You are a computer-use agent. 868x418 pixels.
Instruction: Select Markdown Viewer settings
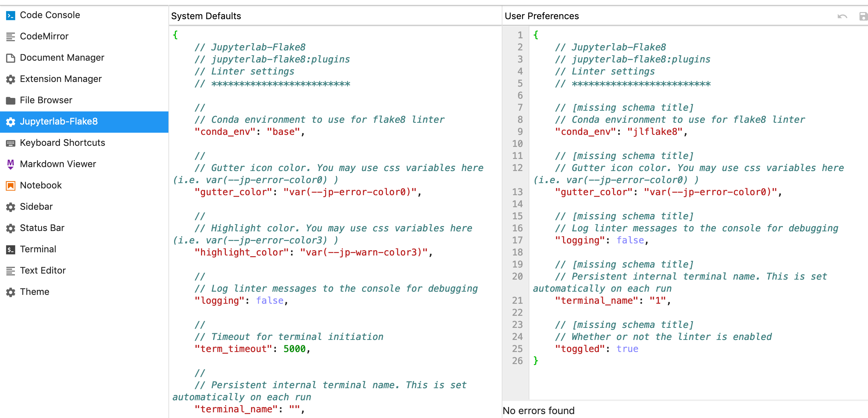pos(84,164)
